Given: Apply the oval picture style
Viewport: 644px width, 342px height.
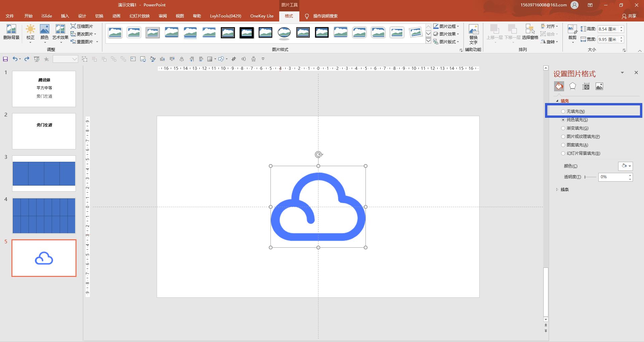Looking at the screenshot, I should coord(284,33).
